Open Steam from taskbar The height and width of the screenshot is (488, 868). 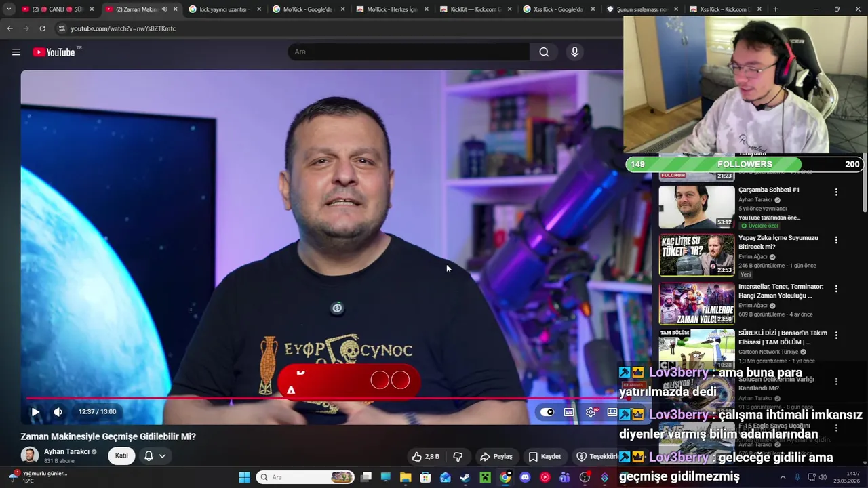pos(465,477)
